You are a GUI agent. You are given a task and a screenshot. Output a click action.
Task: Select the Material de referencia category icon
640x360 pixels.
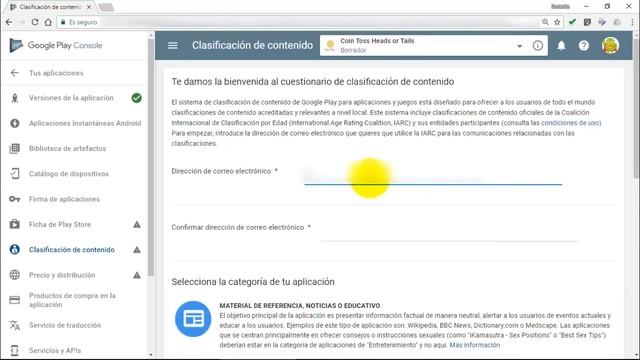click(193, 319)
